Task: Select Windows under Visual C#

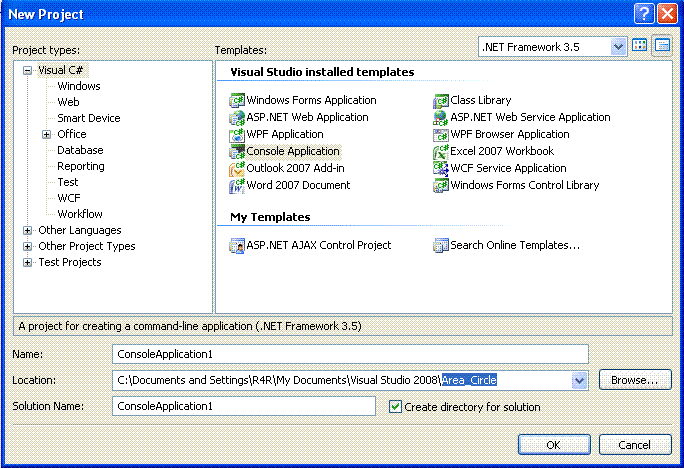Action: click(79, 86)
